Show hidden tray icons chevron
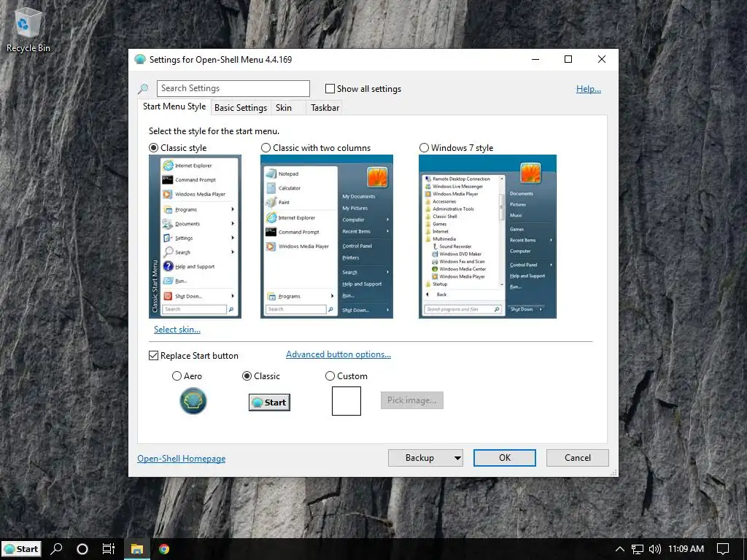Image resolution: width=747 pixels, height=560 pixels. [x=619, y=549]
